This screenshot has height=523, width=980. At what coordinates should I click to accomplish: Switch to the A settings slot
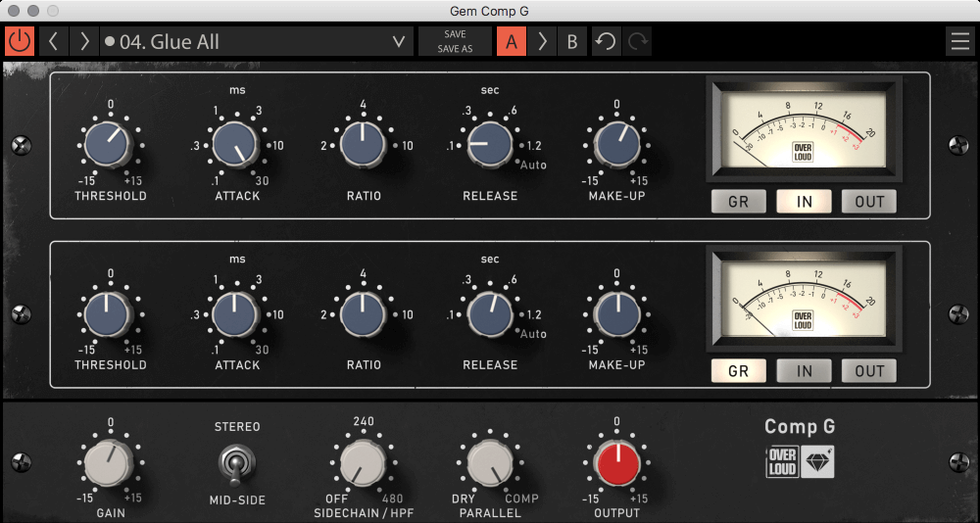(x=512, y=42)
